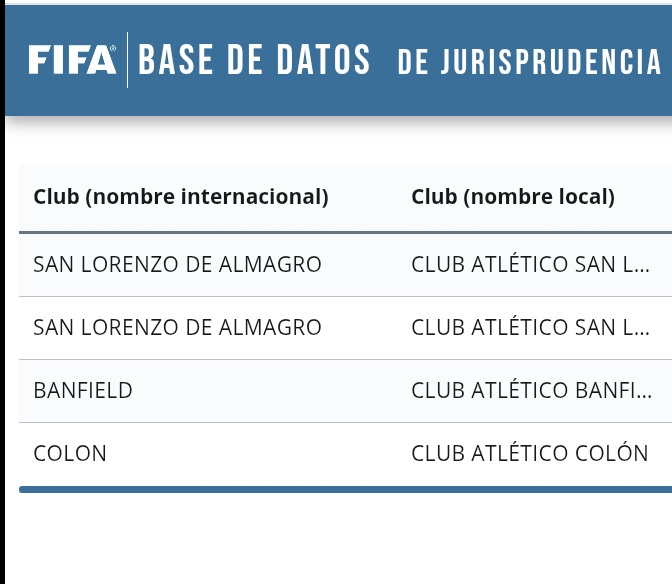
Task: Click the CLUB ATLÉTICO COLÓN local name
Action: pos(530,454)
